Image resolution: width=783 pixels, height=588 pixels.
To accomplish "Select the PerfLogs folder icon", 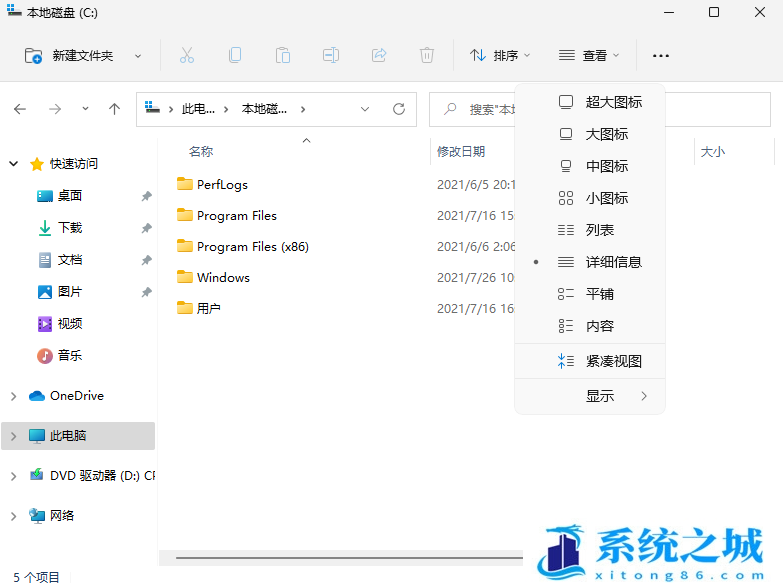I will click(x=185, y=184).
